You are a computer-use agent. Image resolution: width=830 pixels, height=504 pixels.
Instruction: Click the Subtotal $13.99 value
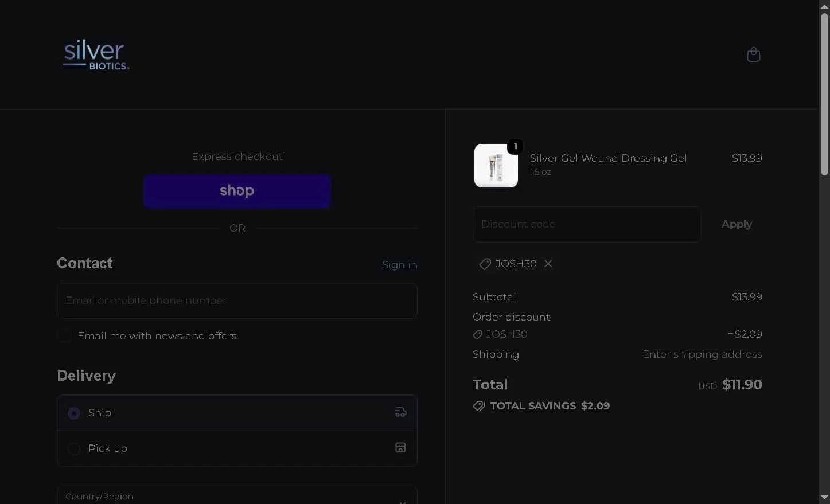(x=747, y=297)
